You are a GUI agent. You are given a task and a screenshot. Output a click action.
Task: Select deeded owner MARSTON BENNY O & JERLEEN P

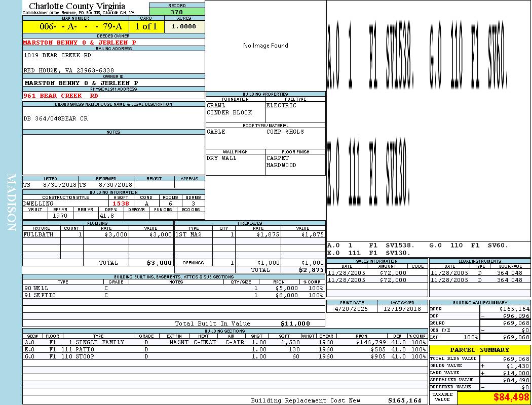tap(80, 43)
